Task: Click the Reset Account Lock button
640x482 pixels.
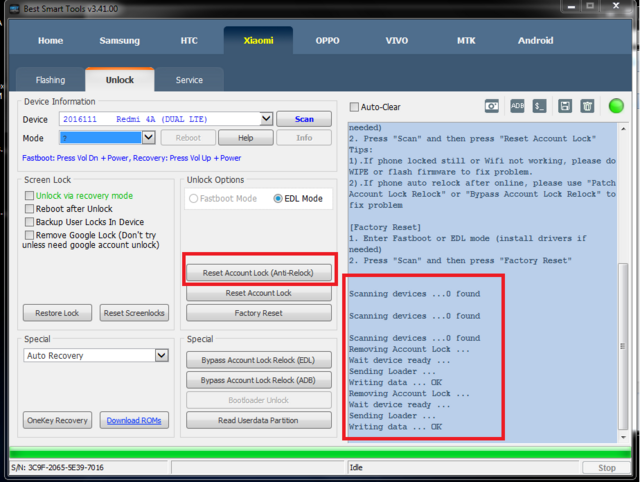Action: [259, 293]
